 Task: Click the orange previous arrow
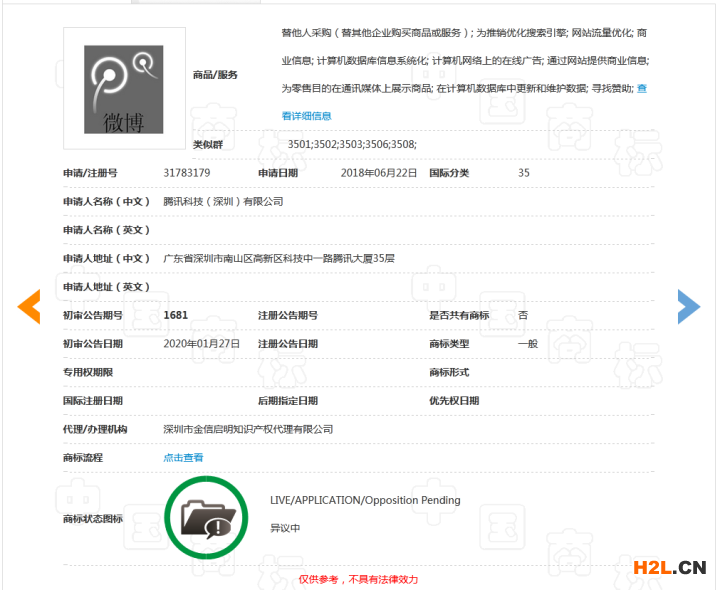pos(29,307)
